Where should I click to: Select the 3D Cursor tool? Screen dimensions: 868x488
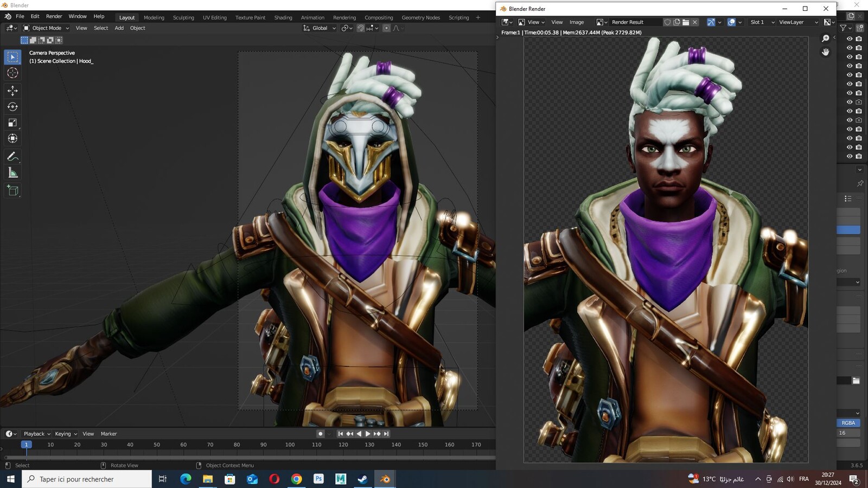[12, 73]
